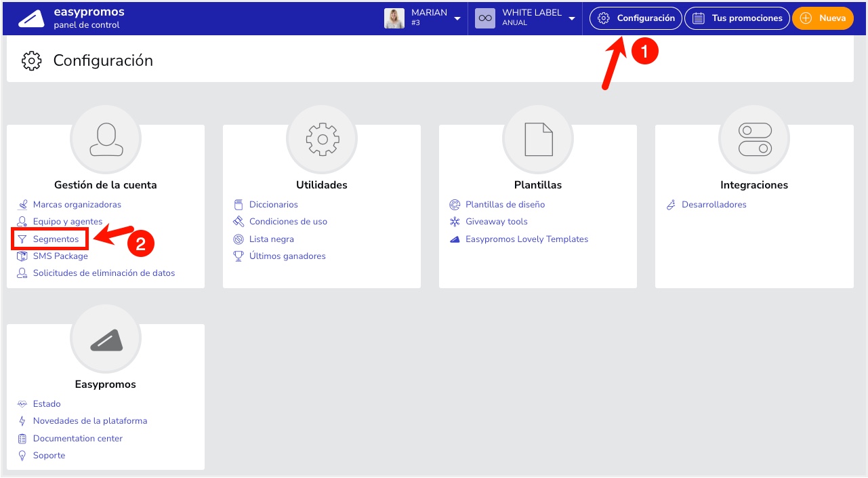Click the Gestión de la cuenta heading
Image resolution: width=868 pixels, height=478 pixels.
106,184
